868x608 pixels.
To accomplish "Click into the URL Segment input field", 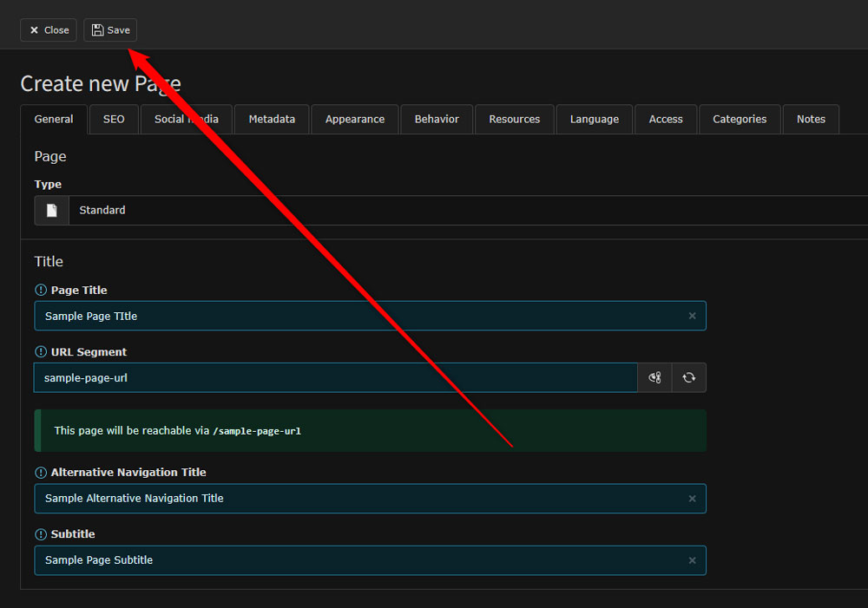I will [335, 378].
